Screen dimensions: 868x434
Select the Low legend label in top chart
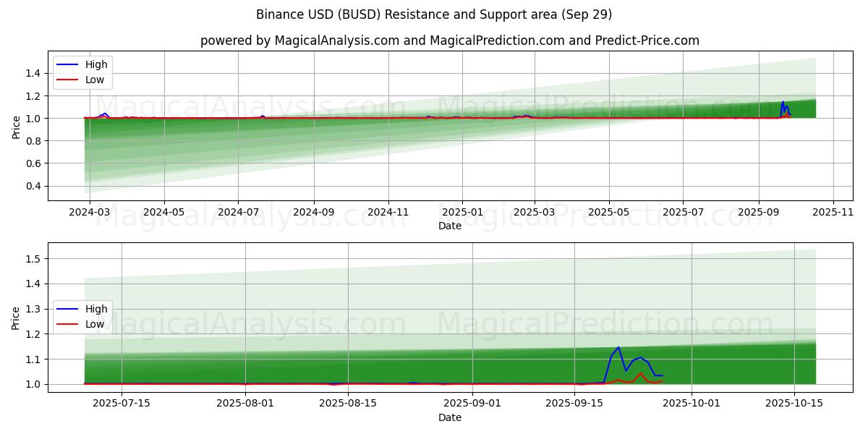(95, 80)
